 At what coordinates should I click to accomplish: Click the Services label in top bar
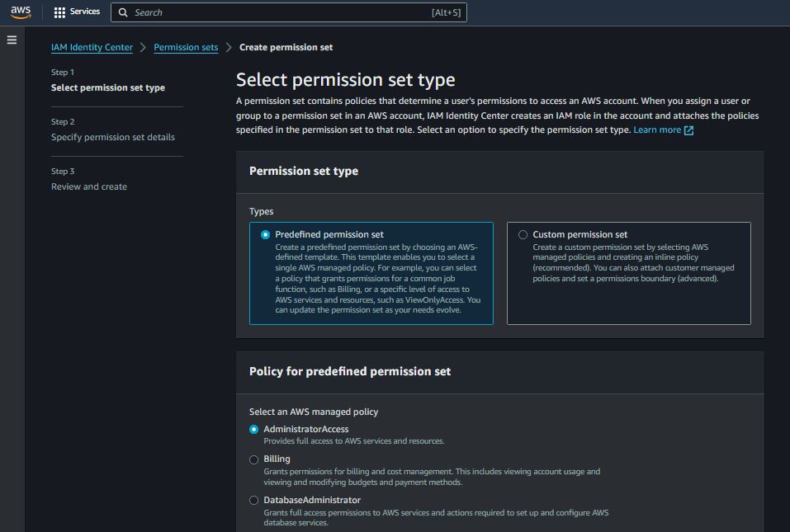click(85, 12)
